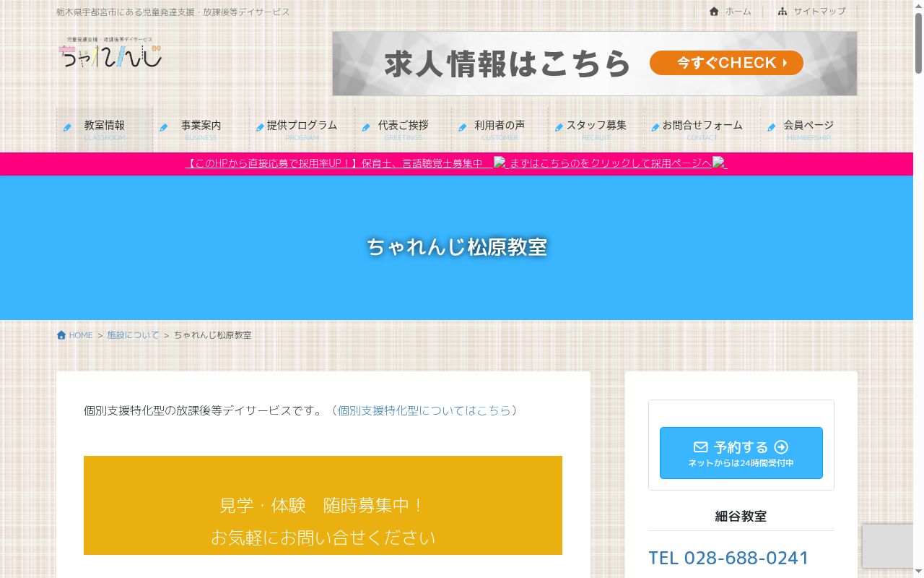Click pencil icon beside お問合せフォーム
Viewport: 924px width, 578px height.
(655, 127)
